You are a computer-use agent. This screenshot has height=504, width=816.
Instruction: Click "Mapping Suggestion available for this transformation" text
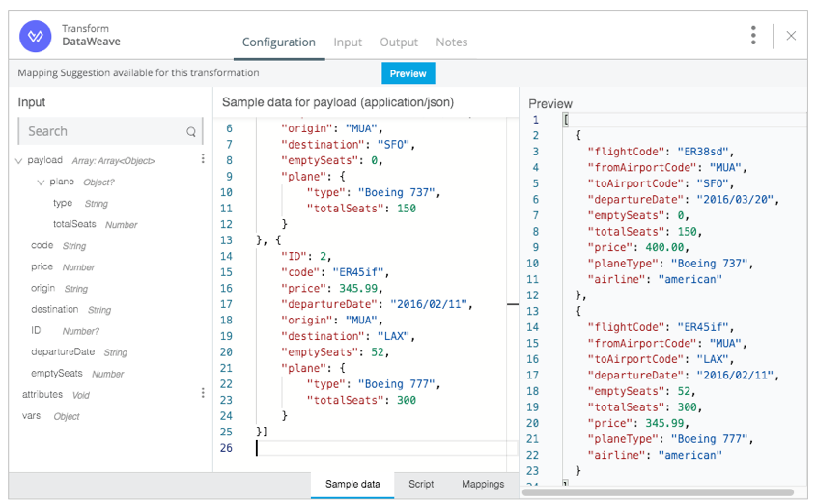coord(138,72)
